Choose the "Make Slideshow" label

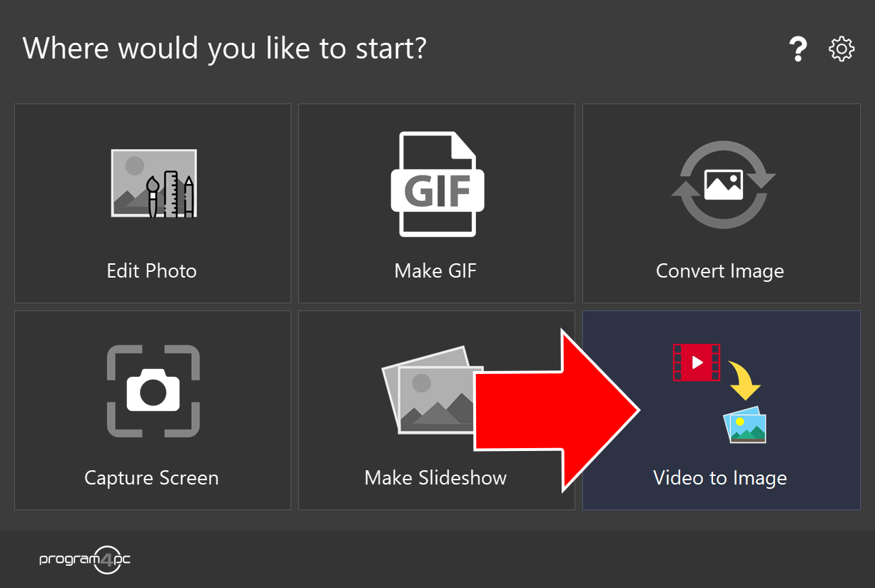tap(435, 478)
